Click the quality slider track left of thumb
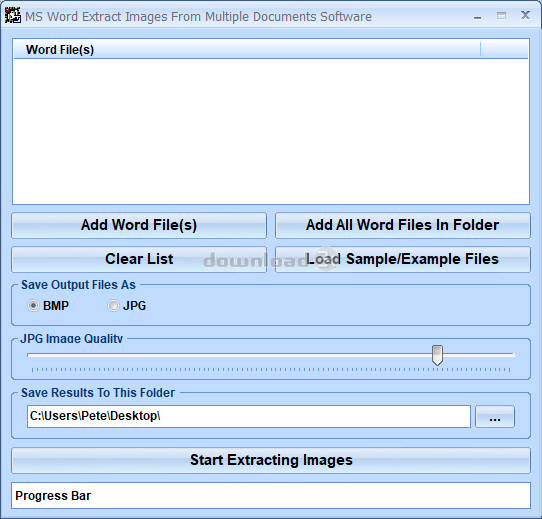Viewport: 542px width, 519px height. [228, 355]
